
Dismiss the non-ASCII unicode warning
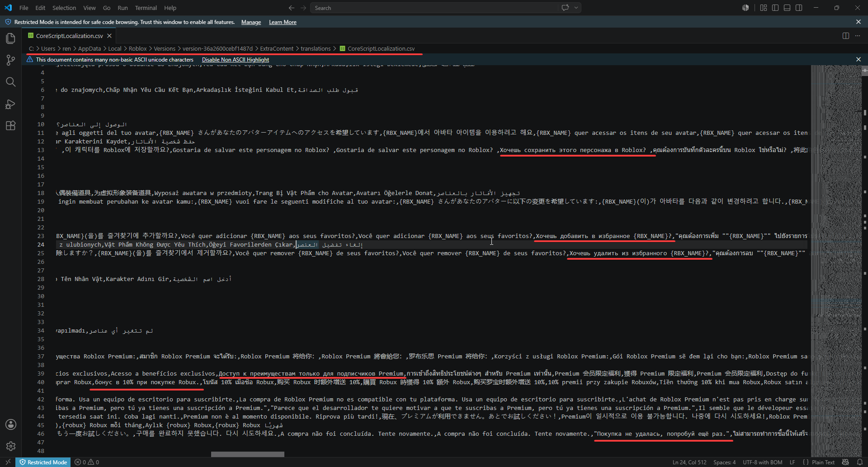tap(858, 59)
